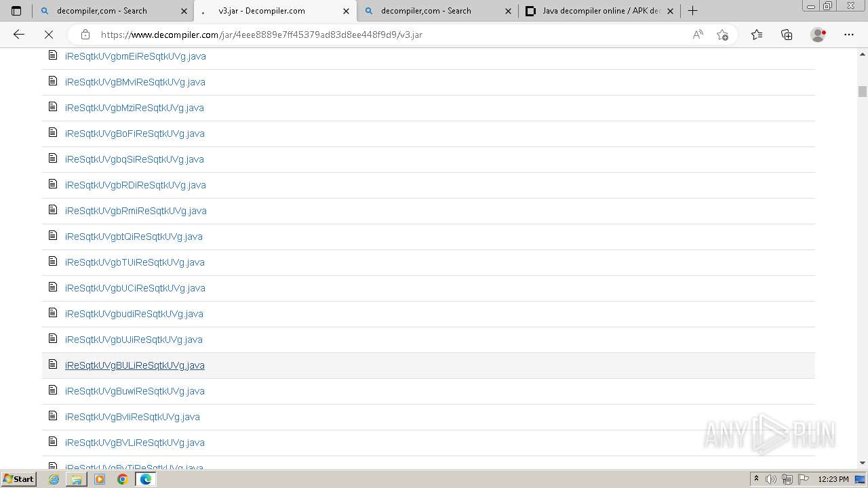Open iReSqtkUVgbtQiReSqtkUVg.java file link
The height and width of the screenshot is (488, 868).
point(134,237)
